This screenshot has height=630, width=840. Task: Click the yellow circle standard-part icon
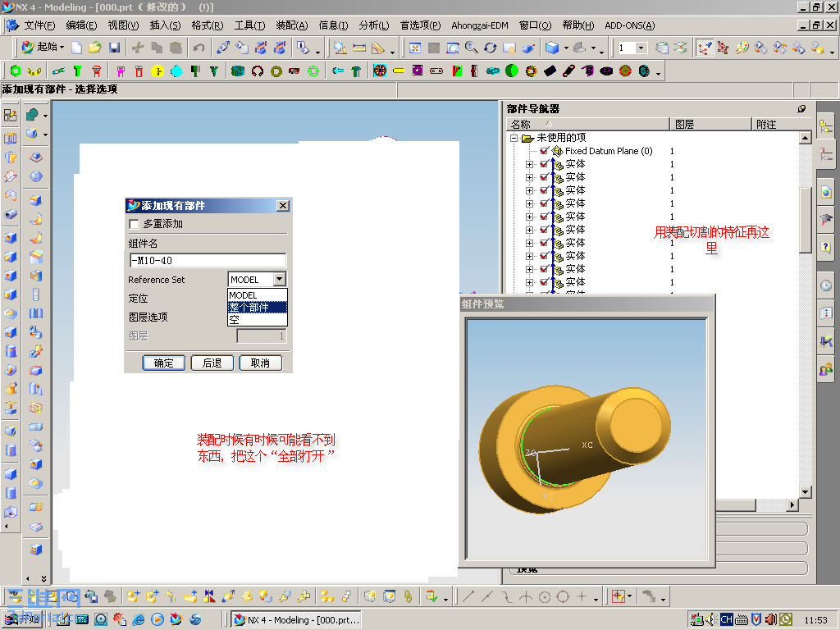157,71
